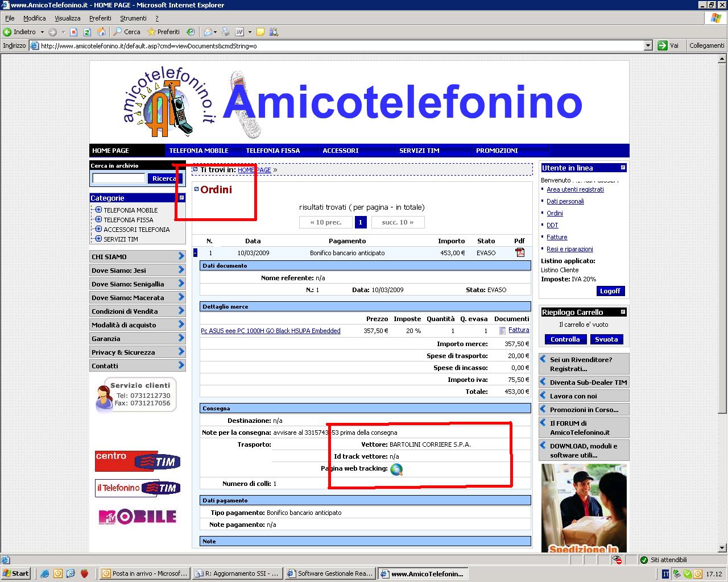Expand the TELEFONIA MOBILE category

tap(98, 210)
